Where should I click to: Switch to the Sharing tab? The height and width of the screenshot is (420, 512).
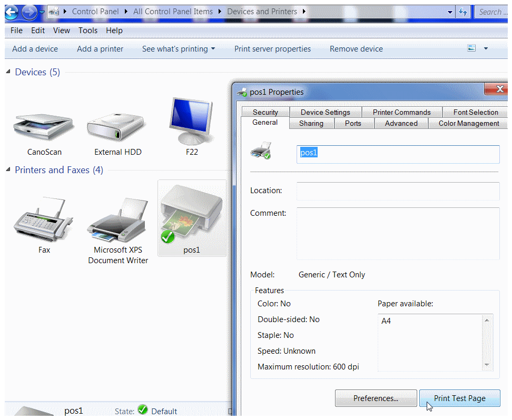point(311,123)
